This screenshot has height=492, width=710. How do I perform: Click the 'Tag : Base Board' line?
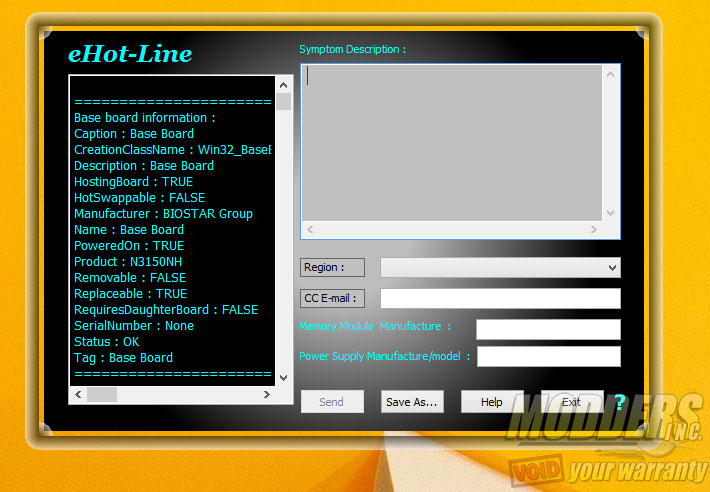click(x=124, y=358)
